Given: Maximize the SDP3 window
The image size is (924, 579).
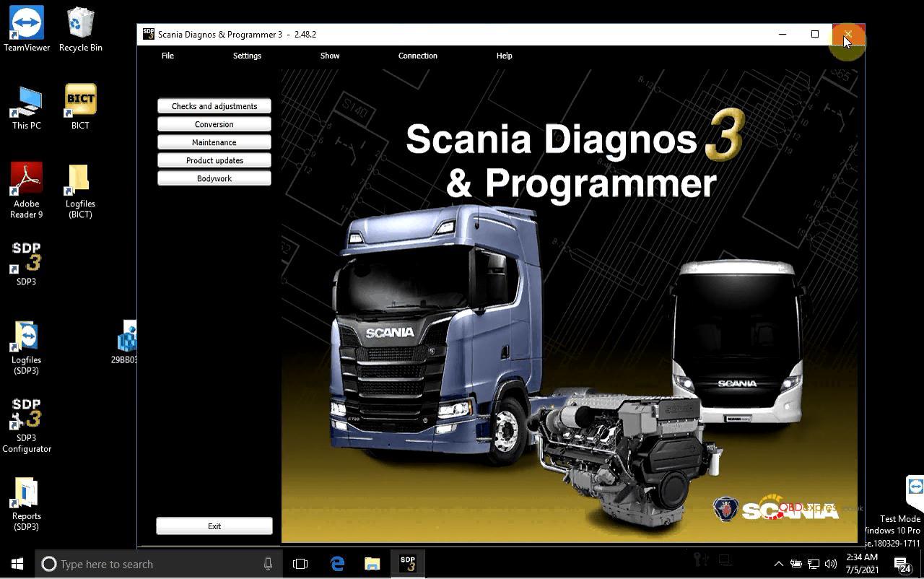Looking at the screenshot, I should (815, 34).
